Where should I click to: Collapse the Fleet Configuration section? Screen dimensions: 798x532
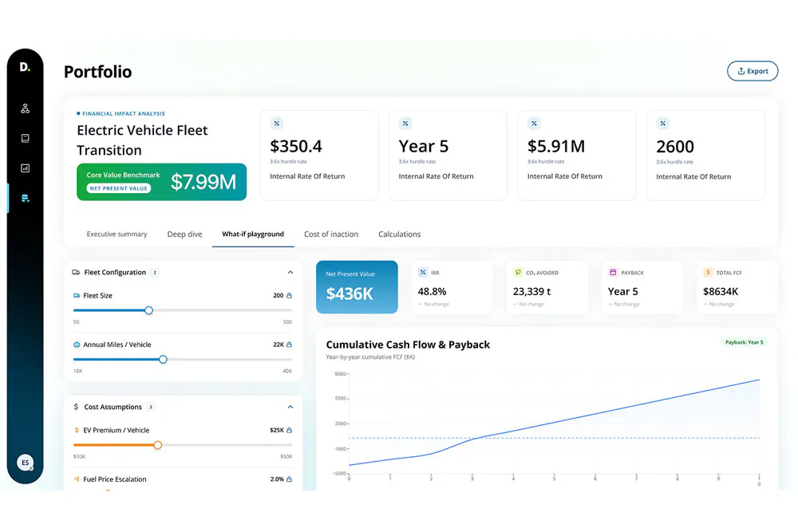tap(290, 273)
